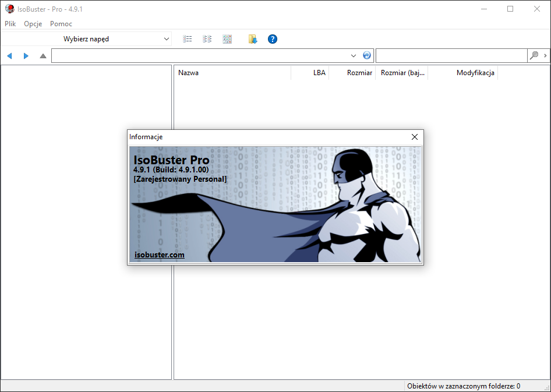The image size is (551, 392).
Task: Sort by Modyfikacja column header
Action: click(463, 73)
